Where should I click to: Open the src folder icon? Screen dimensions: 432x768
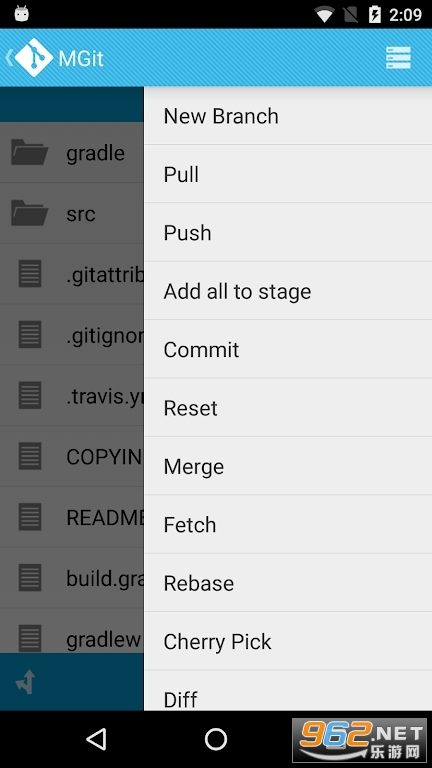[x=29, y=213]
